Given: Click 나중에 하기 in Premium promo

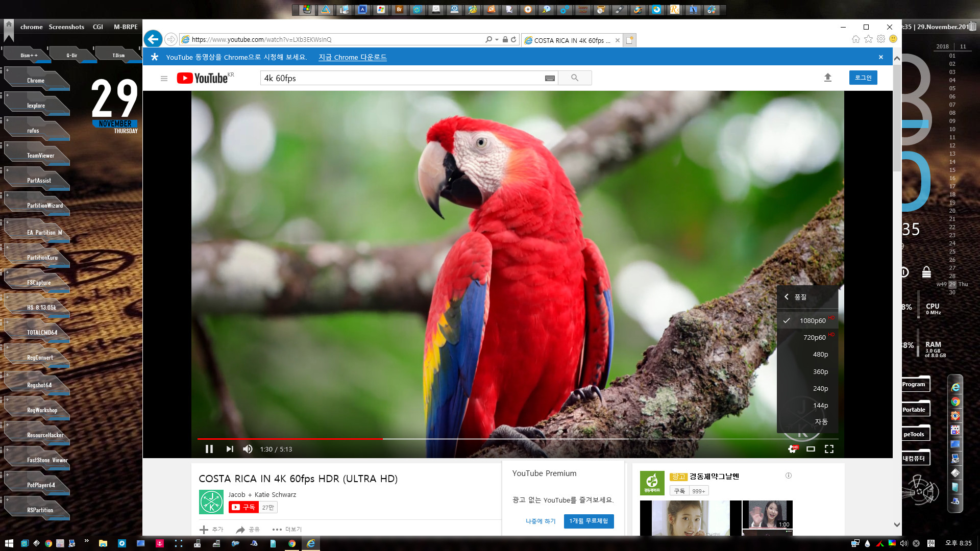Looking at the screenshot, I should [x=541, y=521].
